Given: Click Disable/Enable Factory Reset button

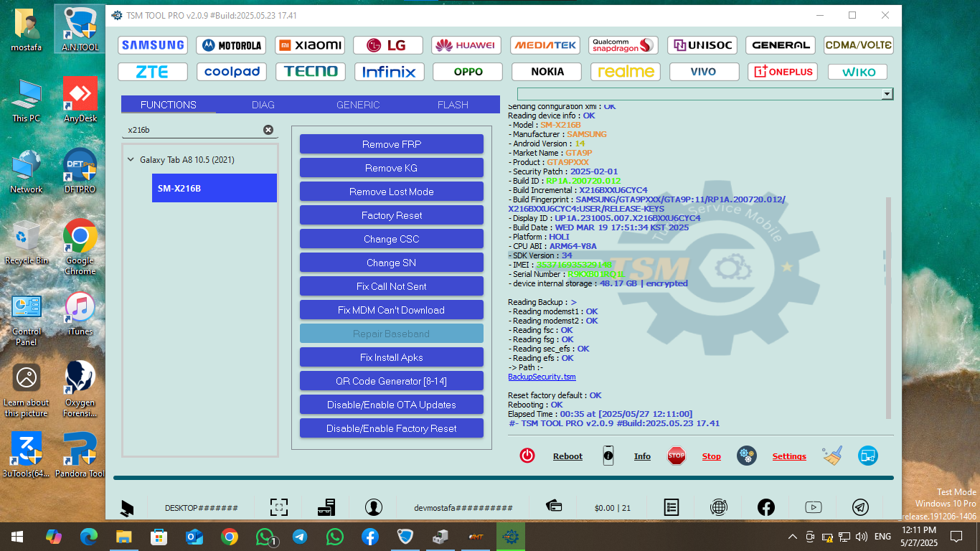Looking at the screenshot, I should [392, 428].
